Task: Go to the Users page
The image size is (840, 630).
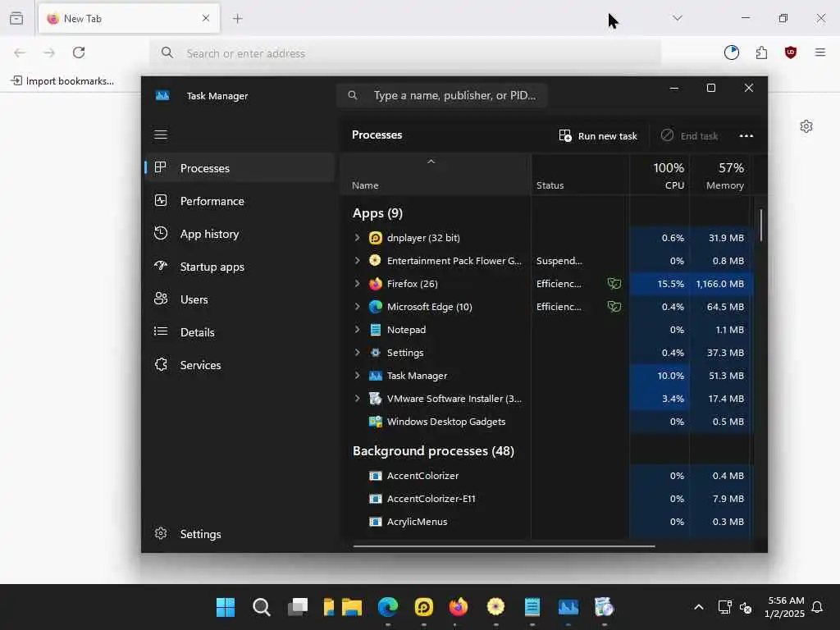Action: pos(240,299)
